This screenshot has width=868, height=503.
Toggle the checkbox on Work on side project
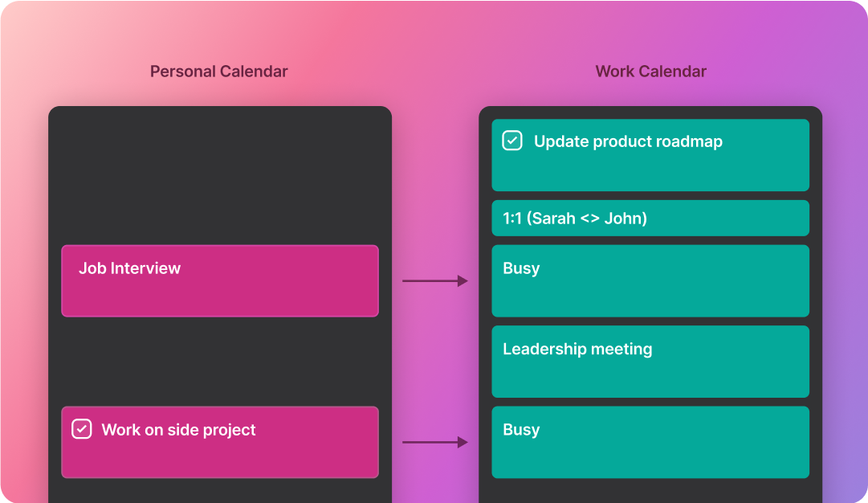coord(81,429)
